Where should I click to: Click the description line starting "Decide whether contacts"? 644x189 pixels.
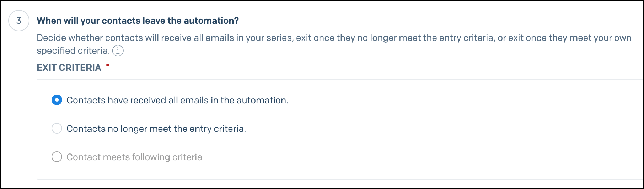pyautogui.click(x=334, y=38)
